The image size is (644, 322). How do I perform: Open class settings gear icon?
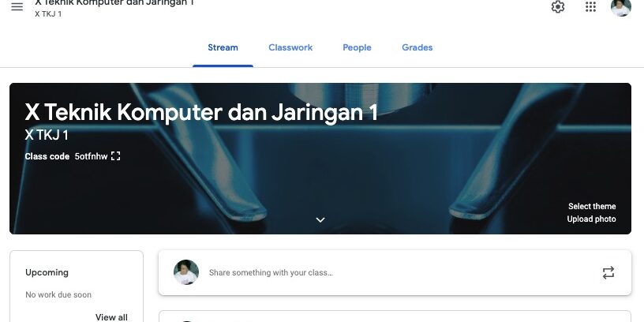coord(558,6)
